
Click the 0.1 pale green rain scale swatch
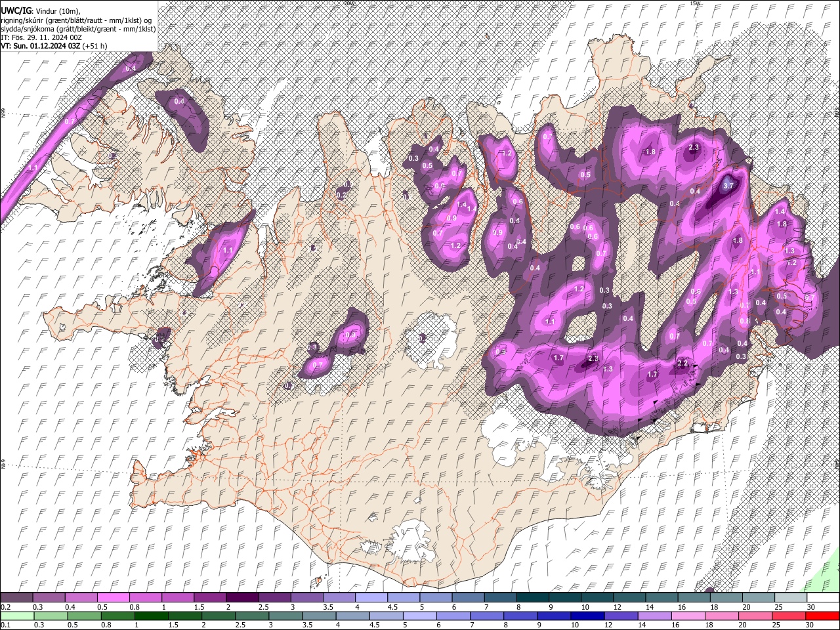(16, 616)
